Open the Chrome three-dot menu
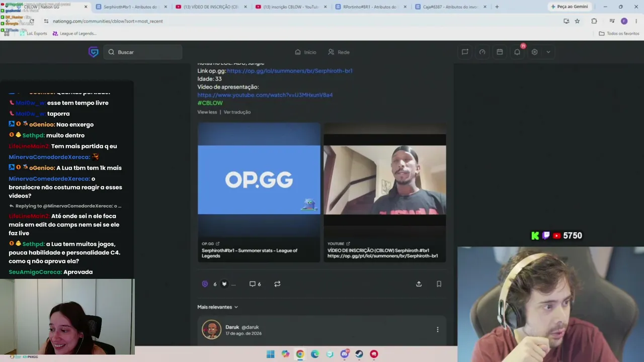 tap(636, 21)
